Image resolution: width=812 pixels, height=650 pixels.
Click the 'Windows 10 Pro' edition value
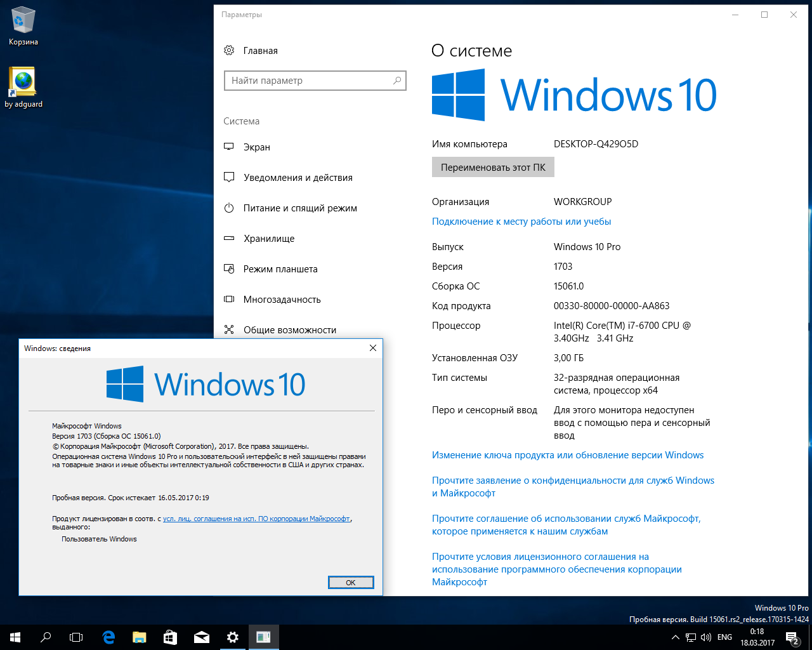pos(587,247)
